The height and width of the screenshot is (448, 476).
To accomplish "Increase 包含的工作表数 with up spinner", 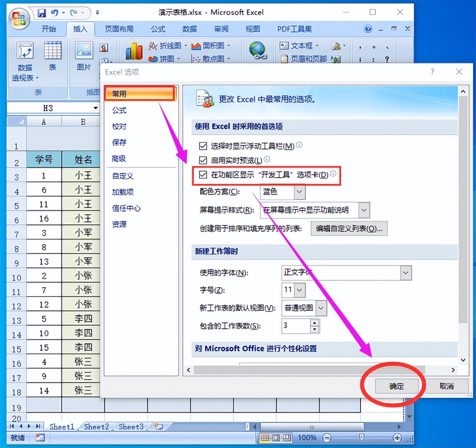I will tap(315, 323).
